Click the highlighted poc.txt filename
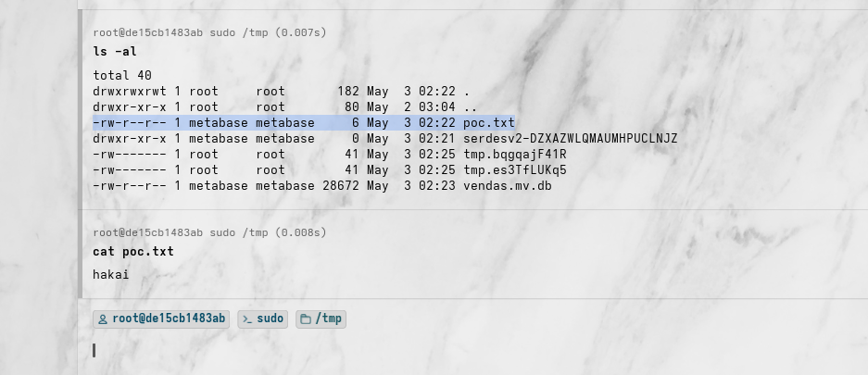 click(x=489, y=123)
